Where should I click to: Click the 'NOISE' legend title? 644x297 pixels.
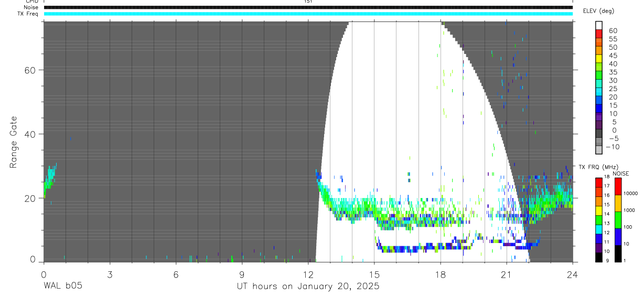tap(620, 173)
